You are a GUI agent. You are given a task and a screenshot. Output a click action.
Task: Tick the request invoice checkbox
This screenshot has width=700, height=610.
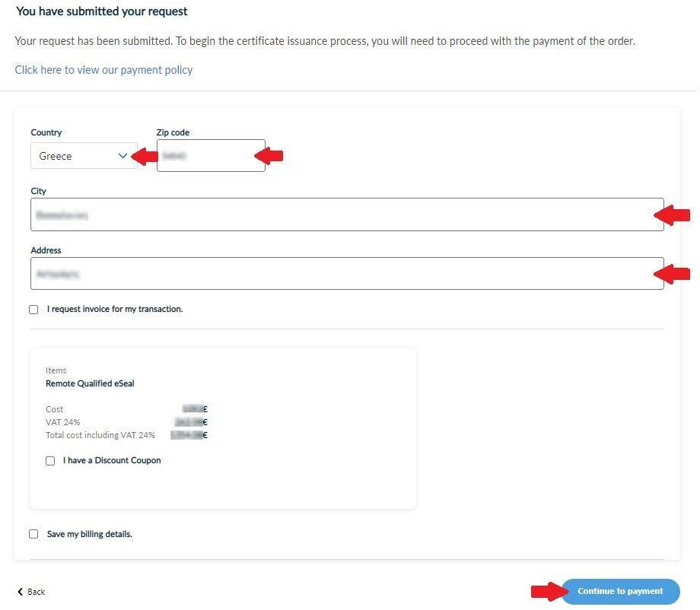[33, 310]
